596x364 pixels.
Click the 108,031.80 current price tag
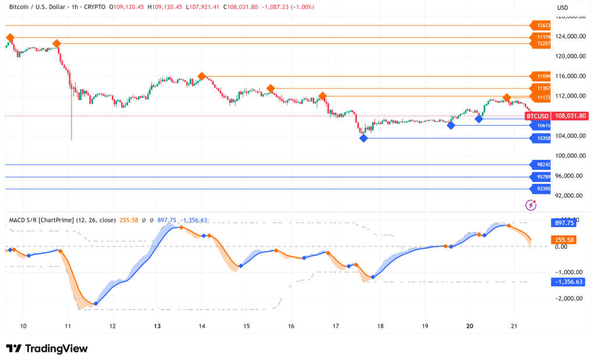[x=571, y=116]
